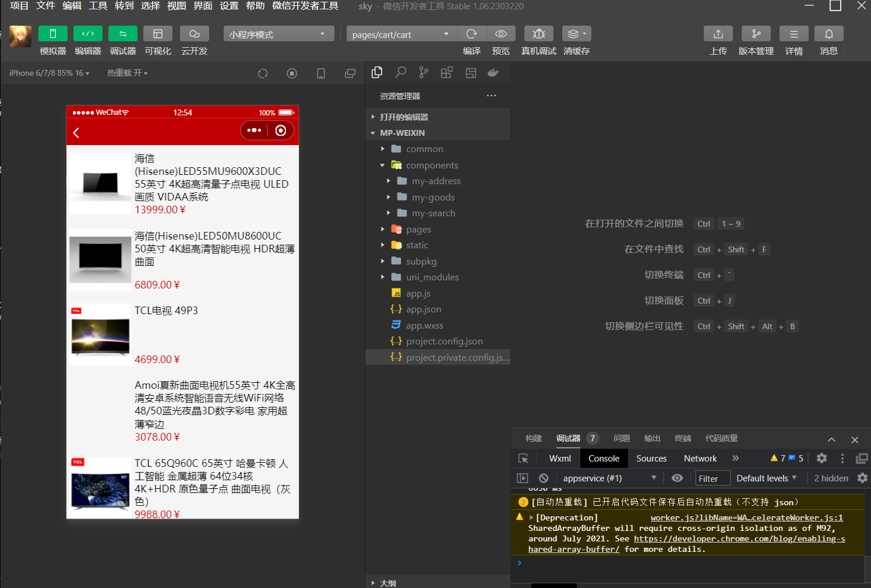Click the user avatar
Image resolution: width=871 pixels, height=588 pixels.
pyautogui.click(x=20, y=37)
